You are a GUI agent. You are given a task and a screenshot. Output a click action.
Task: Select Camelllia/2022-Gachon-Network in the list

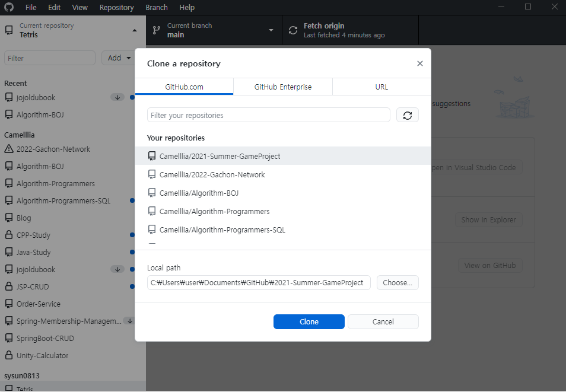tap(283, 174)
